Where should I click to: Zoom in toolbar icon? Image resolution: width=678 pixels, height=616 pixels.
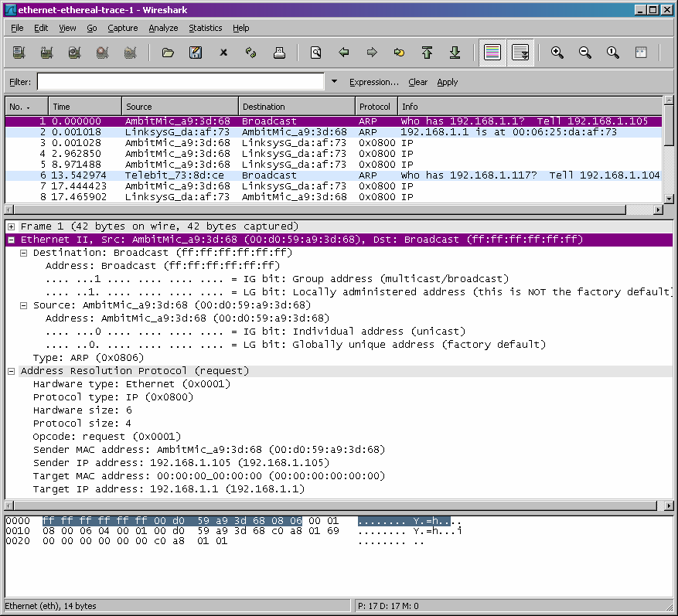coord(557,53)
